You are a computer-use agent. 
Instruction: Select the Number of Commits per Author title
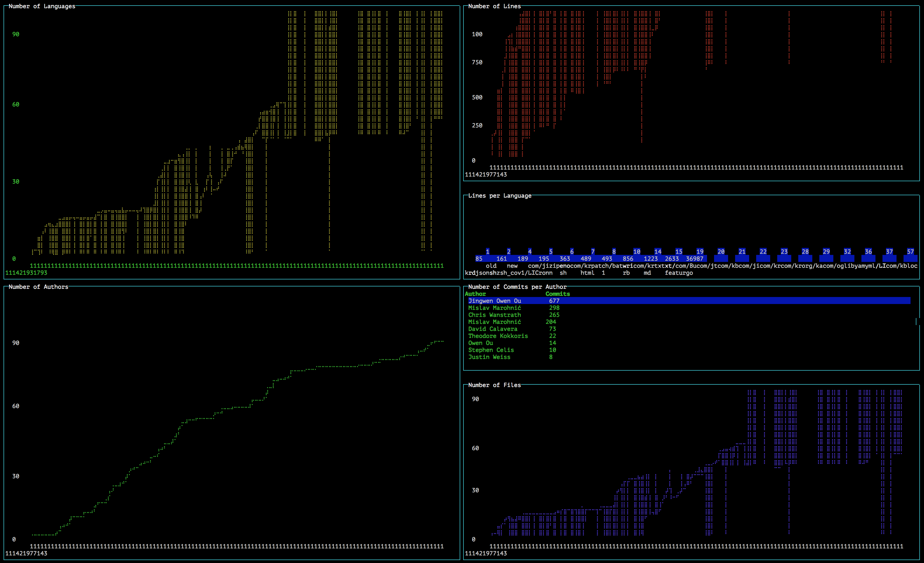(x=517, y=287)
